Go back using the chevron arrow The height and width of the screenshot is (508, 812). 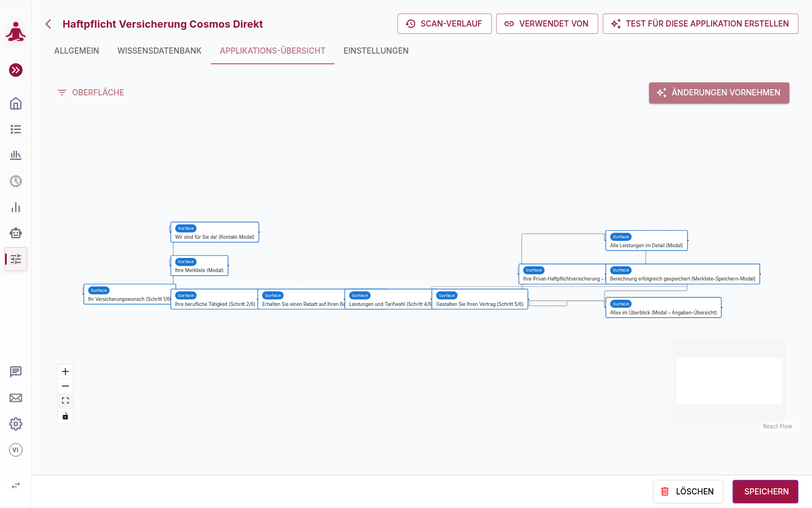point(48,24)
